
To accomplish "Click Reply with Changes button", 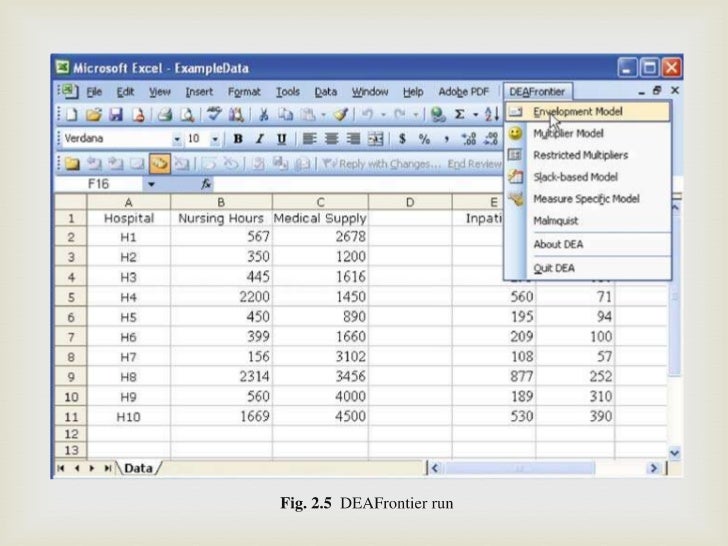I will point(381,164).
